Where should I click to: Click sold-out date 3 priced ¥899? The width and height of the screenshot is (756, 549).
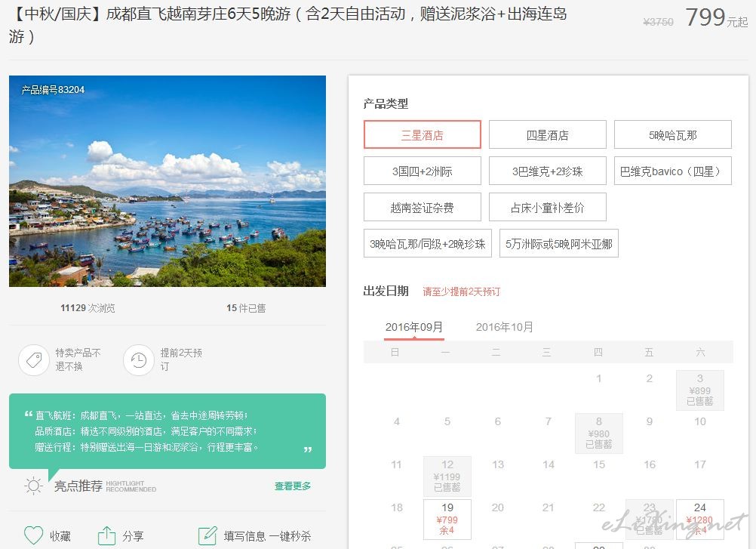(x=700, y=390)
